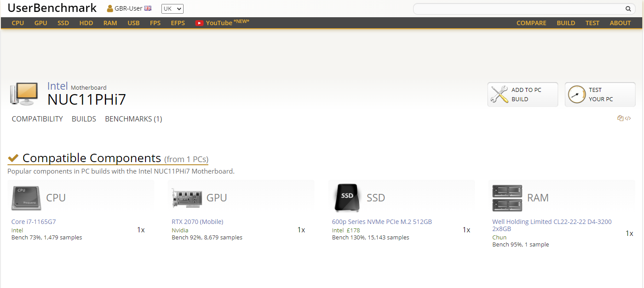Open the Core i7-1165G7 link
644x288 pixels.
click(34, 222)
